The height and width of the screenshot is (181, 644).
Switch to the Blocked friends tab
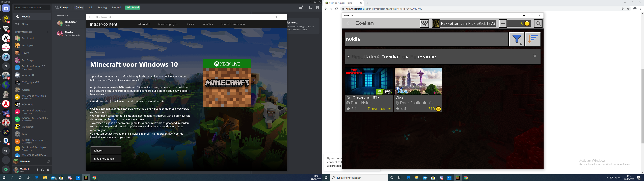[x=117, y=8]
